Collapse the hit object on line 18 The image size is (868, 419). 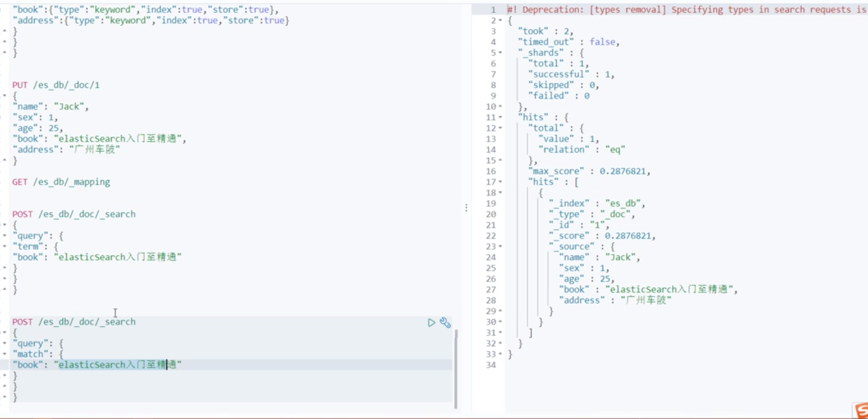(500, 193)
